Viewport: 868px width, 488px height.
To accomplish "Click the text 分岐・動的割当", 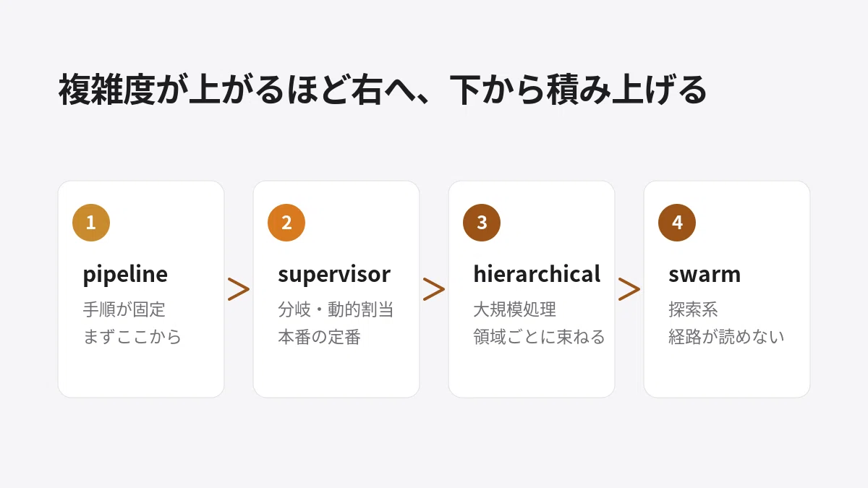I will click(336, 310).
